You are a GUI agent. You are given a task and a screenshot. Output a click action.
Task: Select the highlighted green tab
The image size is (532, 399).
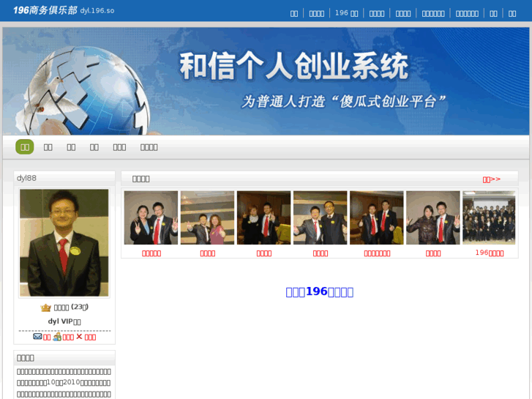(25, 147)
